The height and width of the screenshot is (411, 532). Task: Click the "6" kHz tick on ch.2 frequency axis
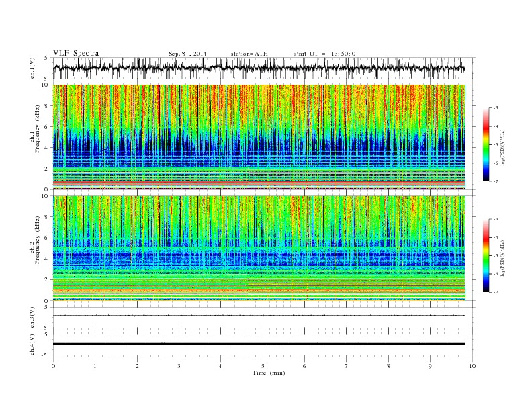pos(47,238)
